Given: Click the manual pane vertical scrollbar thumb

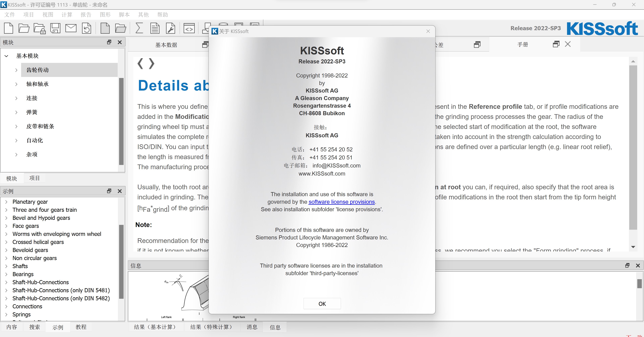Looking at the screenshot, I should 633,148.
